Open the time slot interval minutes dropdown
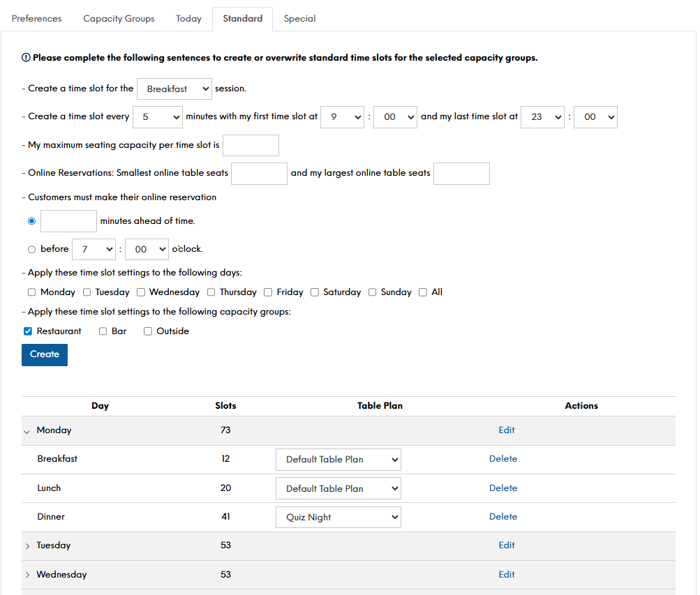Screen dimensions: 700x595 pyautogui.click(x=157, y=117)
